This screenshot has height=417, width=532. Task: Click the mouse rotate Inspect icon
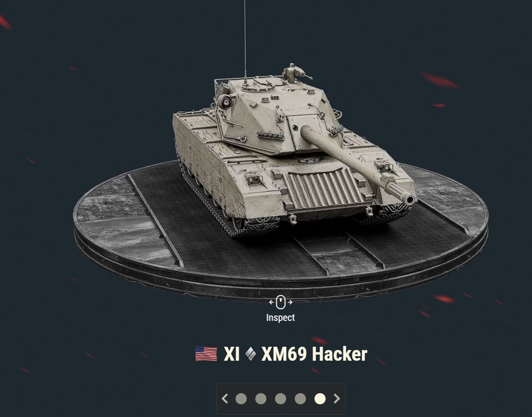(x=280, y=302)
